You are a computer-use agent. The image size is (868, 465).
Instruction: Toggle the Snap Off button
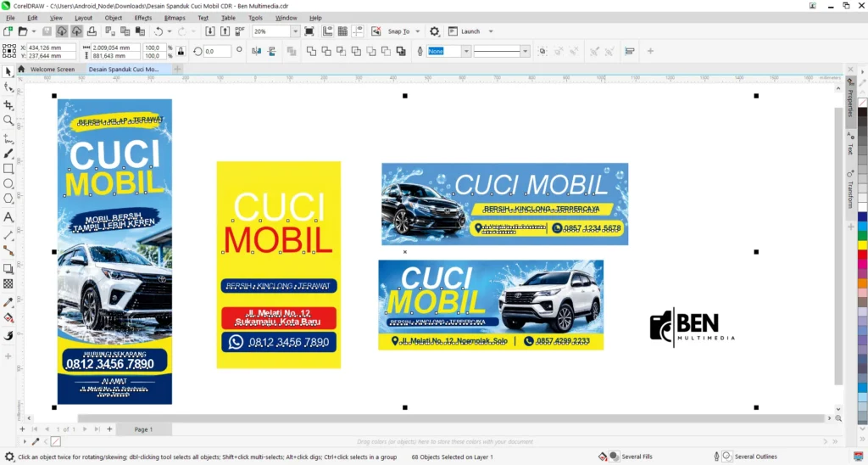(x=376, y=31)
